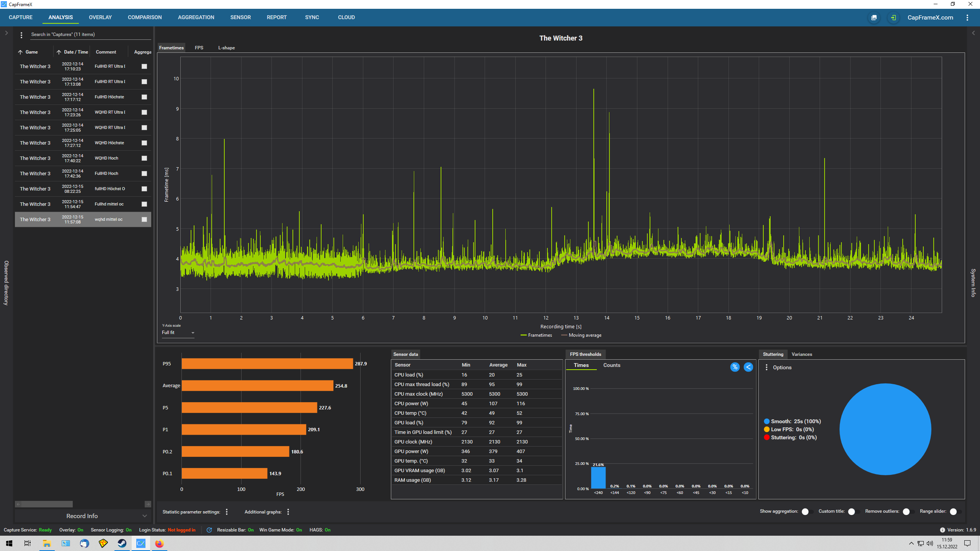The image size is (980, 551).
Task: Click the refresh icon in status bar
Action: 209,530
